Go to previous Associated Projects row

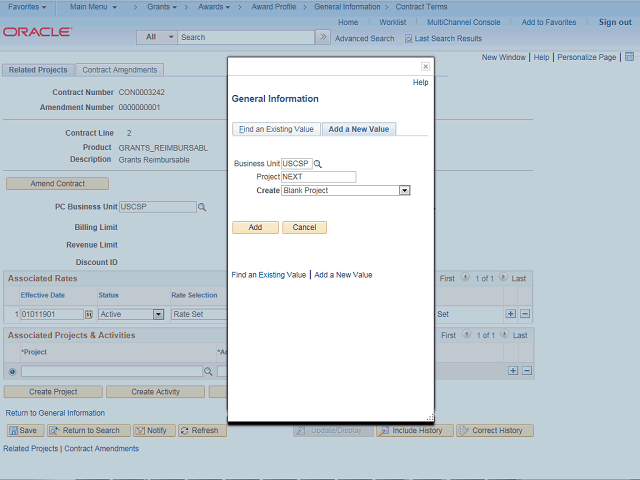coord(466,334)
